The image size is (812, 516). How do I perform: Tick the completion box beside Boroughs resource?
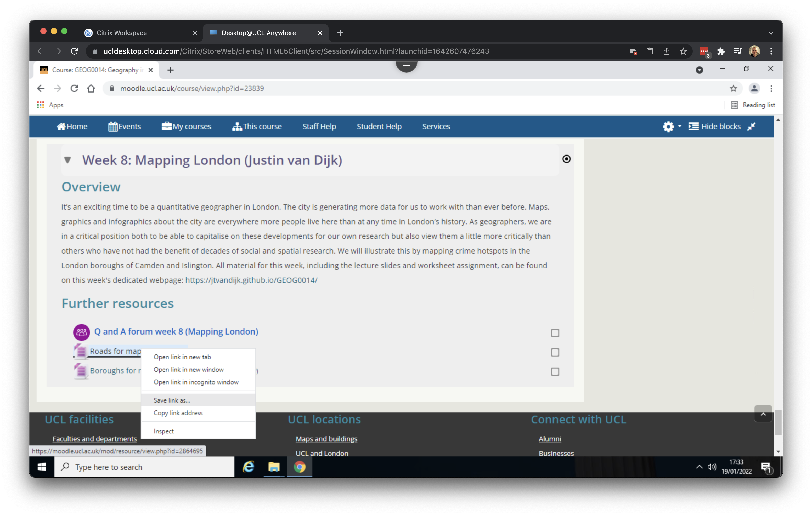coord(555,372)
